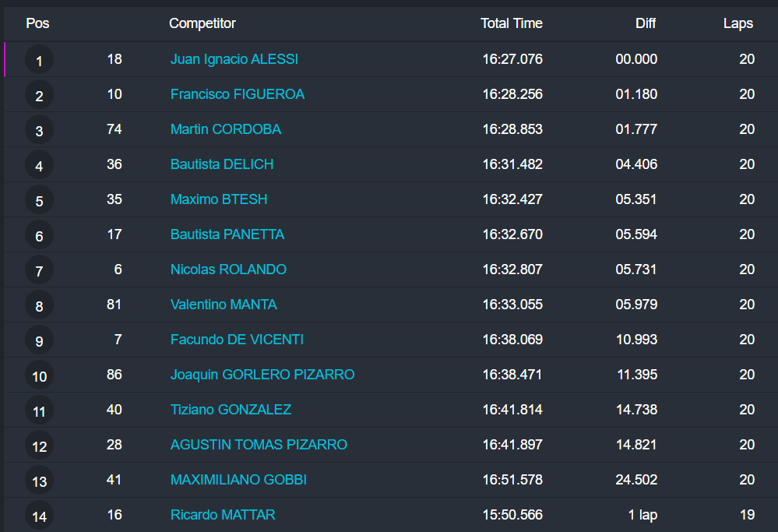
Task: Select AGUSTIN TOMAS PIZARRO link
Action: tap(259, 445)
